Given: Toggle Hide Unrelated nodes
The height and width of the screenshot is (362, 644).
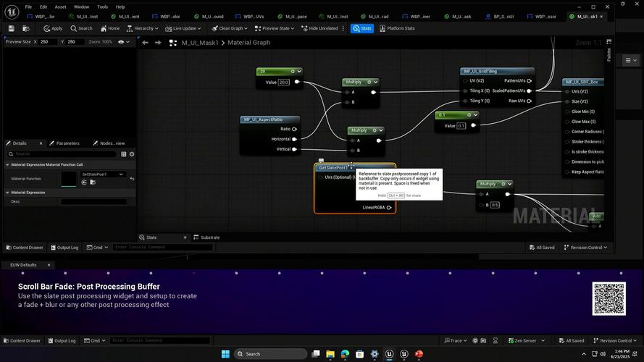Looking at the screenshot, I should 319,28.
